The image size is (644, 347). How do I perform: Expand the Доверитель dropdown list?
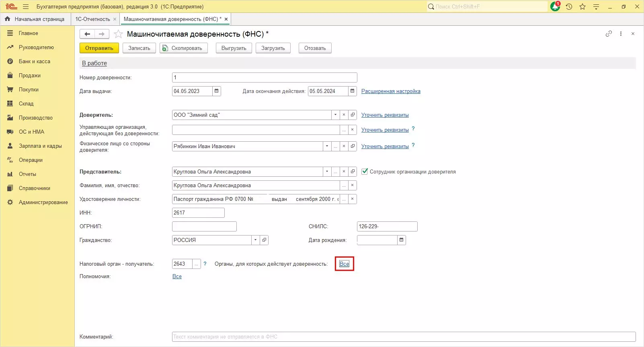(x=335, y=115)
